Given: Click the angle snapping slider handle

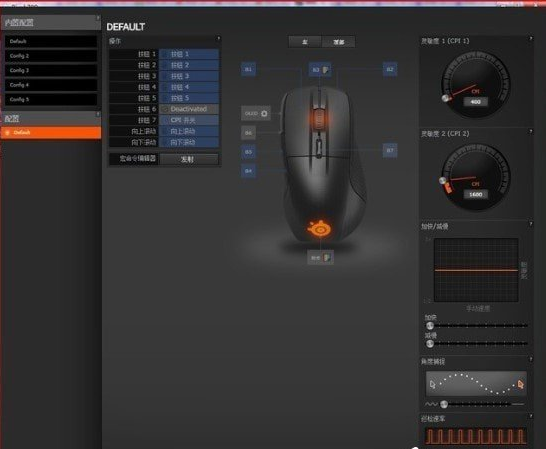Looking at the screenshot, I should click(444, 404).
